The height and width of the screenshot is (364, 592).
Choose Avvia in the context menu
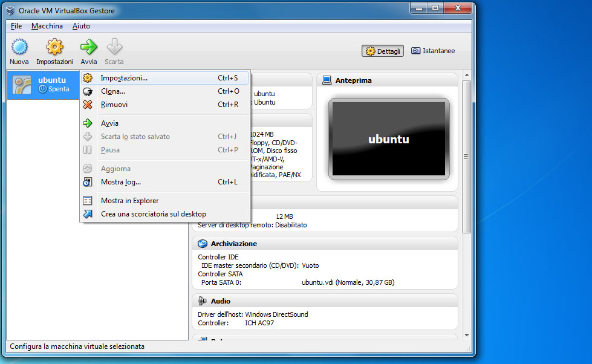[165, 123]
